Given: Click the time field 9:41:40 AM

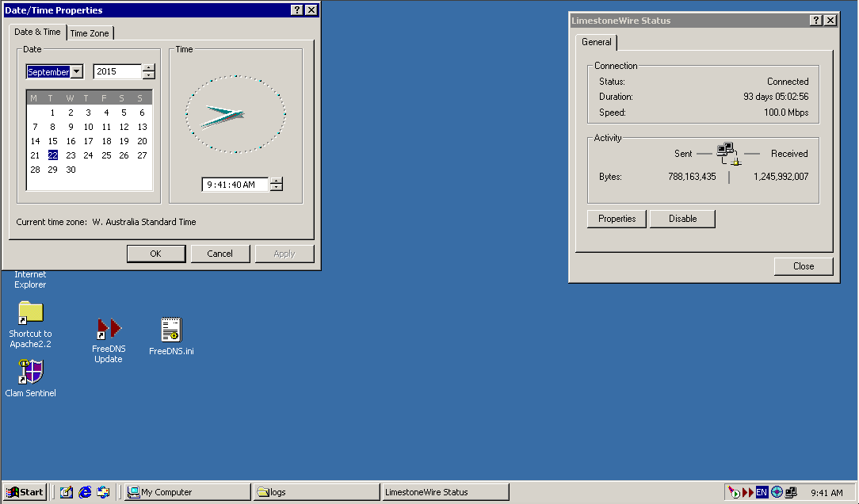Looking at the screenshot, I should pos(235,185).
